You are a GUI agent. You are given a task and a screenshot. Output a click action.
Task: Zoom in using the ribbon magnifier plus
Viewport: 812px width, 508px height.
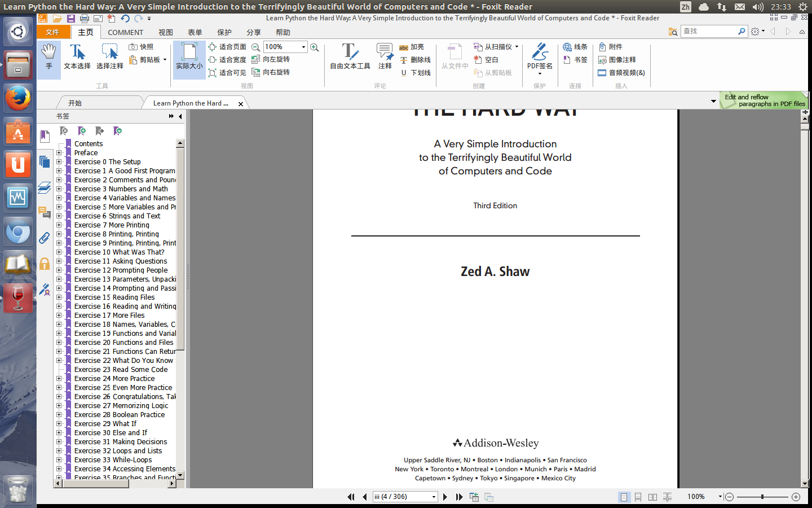pyautogui.click(x=315, y=47)
